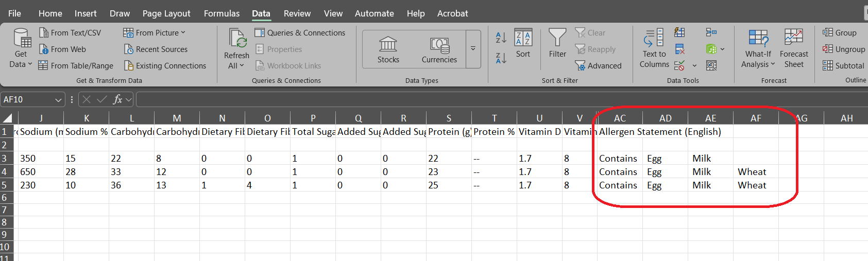The width and height of the screenshot is (868, 261).
Task: Click From Text/CSV import button
Action: (x=70, y=33)
